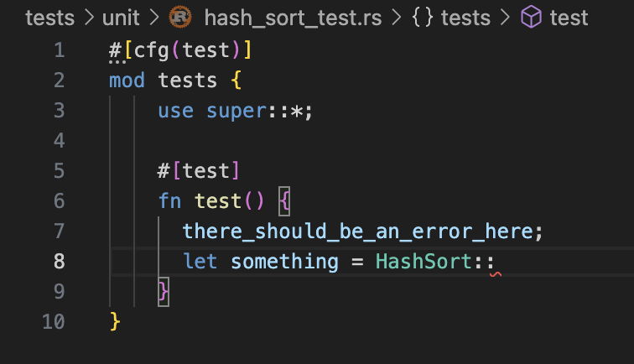Viewport: 634px width, 364px height.
Task: Open the 'unit' folder breadcrumb
Action: point(121,18)
